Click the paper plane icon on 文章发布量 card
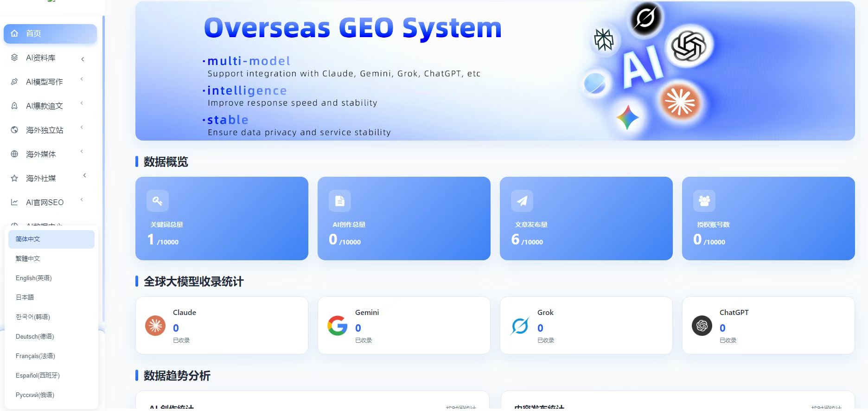The height and width of the screenshot is (411, 868). point(522,201)
